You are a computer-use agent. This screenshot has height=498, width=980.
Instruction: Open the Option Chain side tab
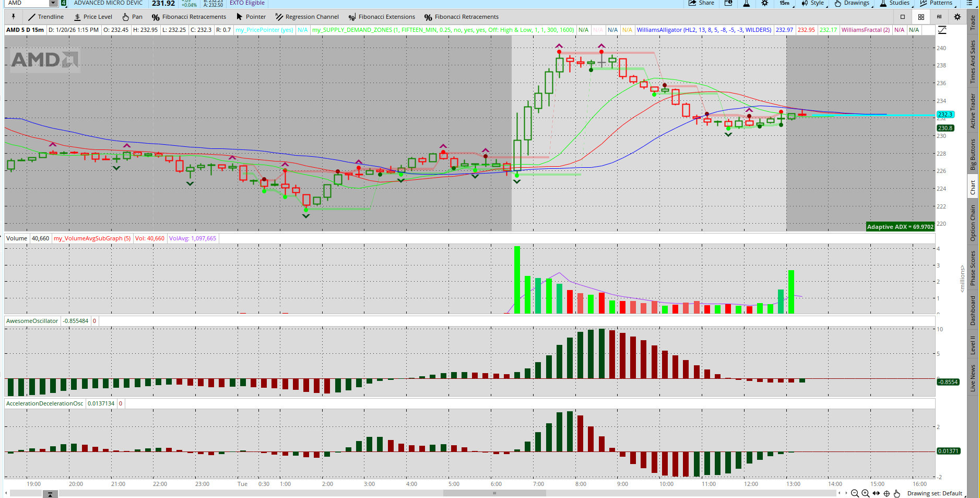[973, 223]
